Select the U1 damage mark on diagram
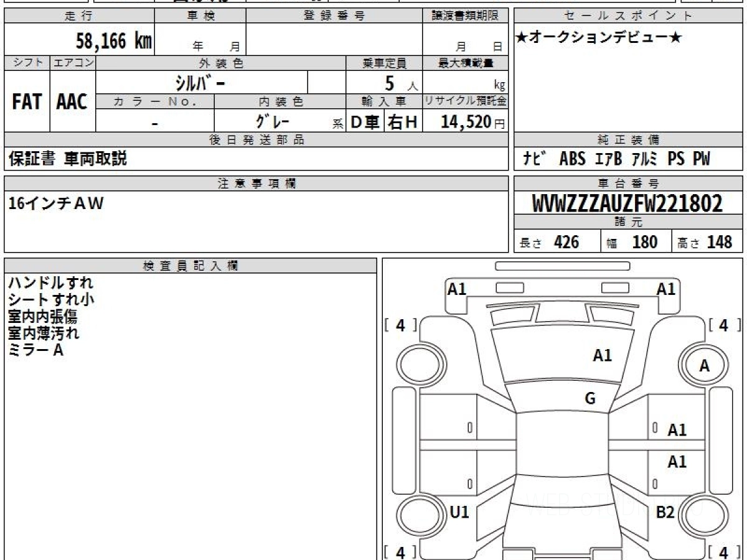 pos(459,512)
